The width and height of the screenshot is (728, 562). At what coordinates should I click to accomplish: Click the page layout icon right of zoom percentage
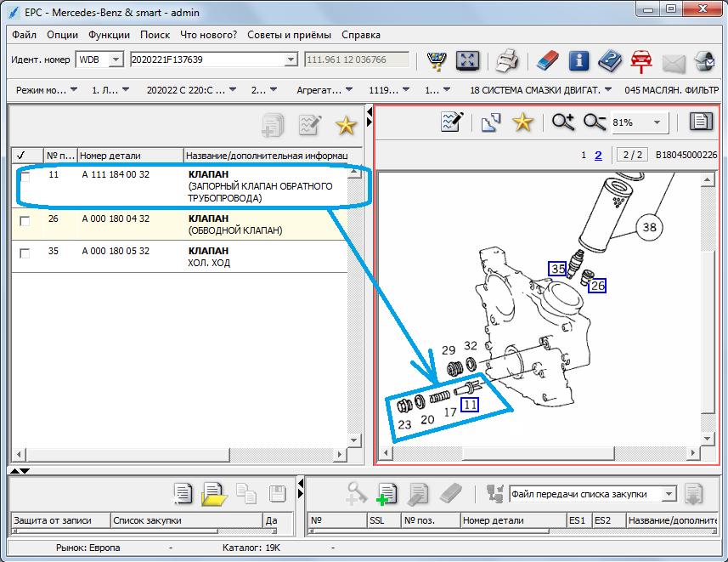(x=701, y=122)
